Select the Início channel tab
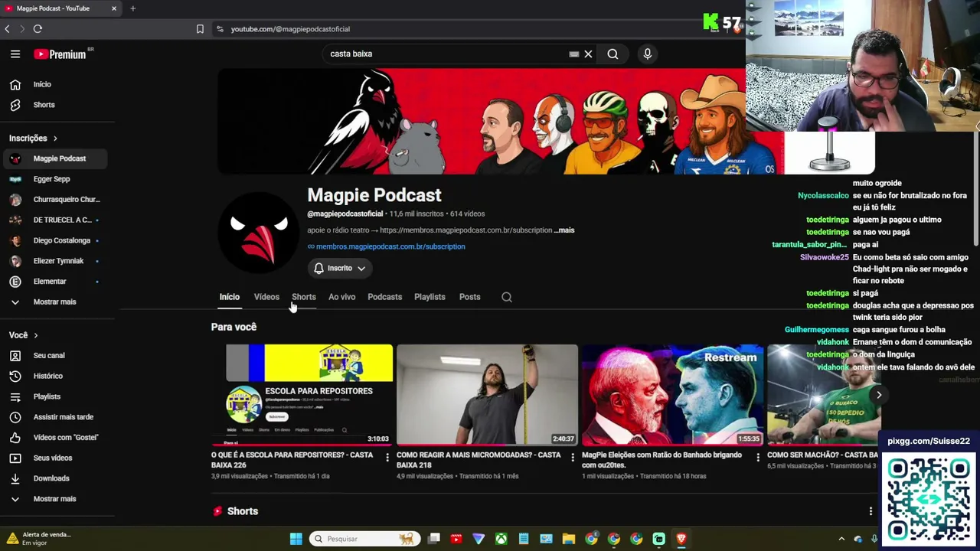 point(230,297)
